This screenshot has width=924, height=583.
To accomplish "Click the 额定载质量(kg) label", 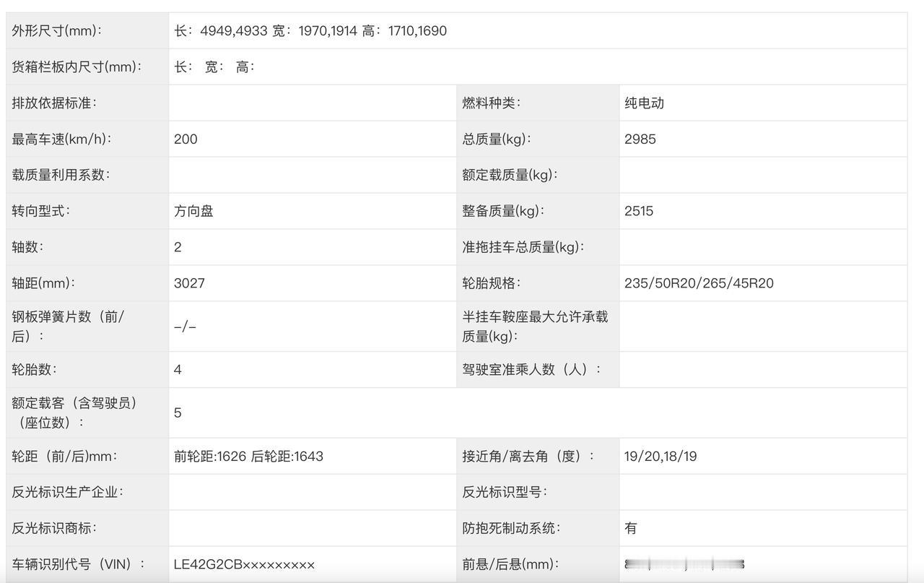I will pyautogui.click(x=511, y=175).
